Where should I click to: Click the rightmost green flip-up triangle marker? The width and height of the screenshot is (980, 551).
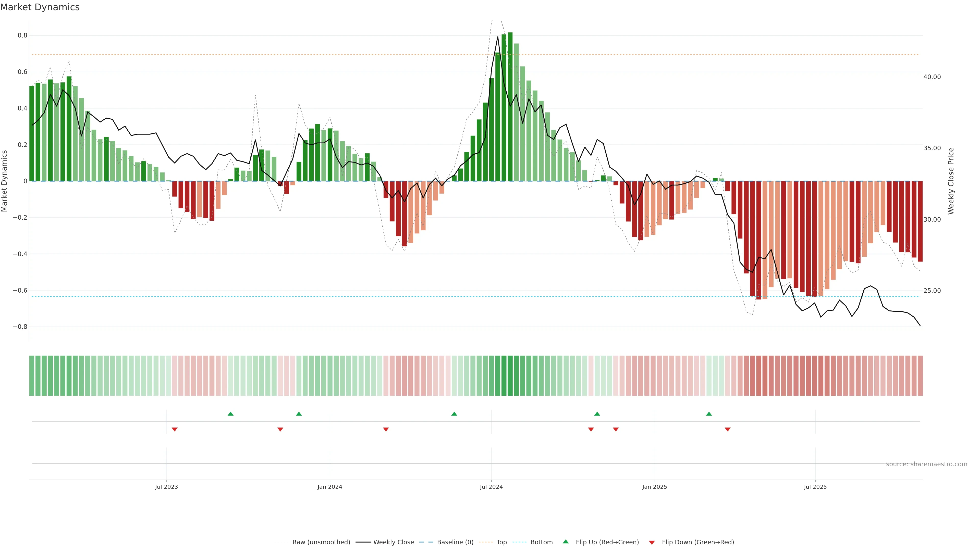(x=709, y=414)
